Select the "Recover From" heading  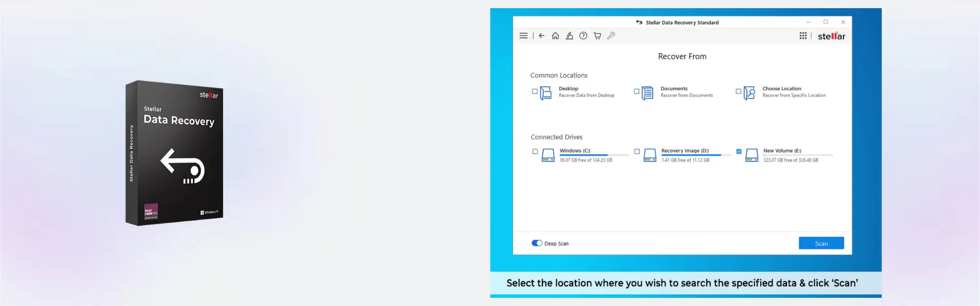click(682, 57)
